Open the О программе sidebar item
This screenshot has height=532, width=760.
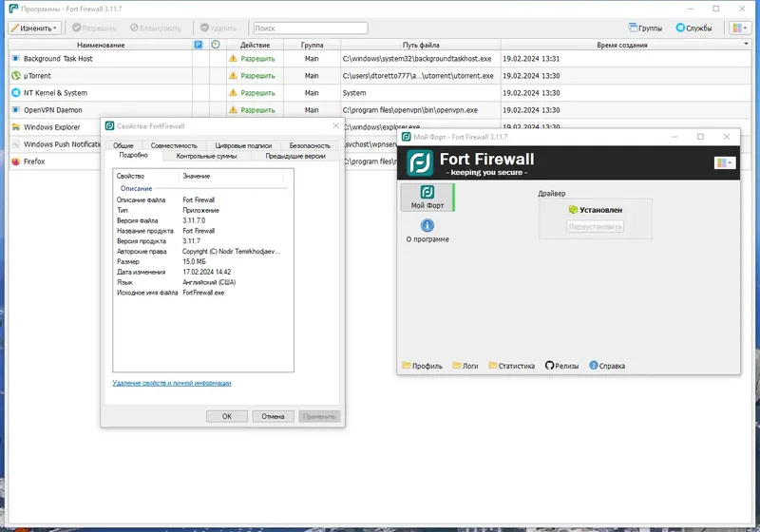(427, 231)
